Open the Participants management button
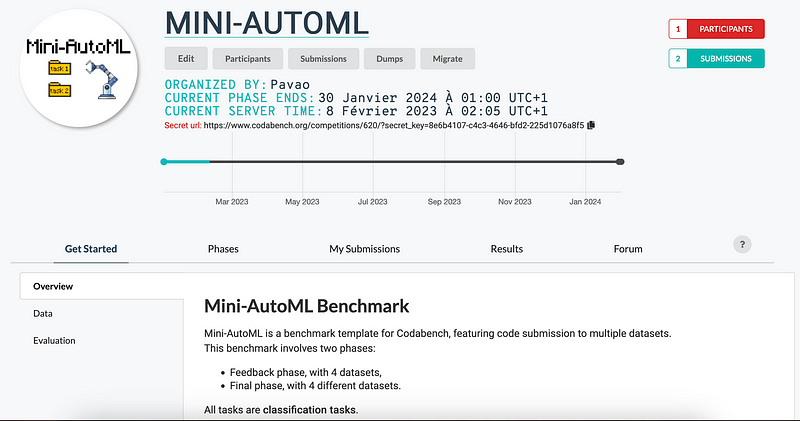This screenshot has height=421, width=800. pos(248,58)
